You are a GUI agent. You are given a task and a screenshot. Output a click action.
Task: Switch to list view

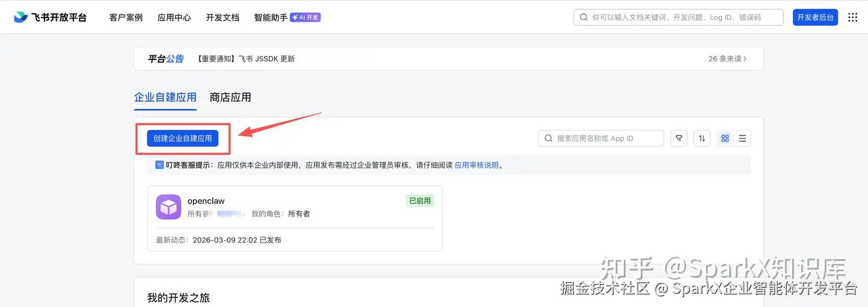743,138
